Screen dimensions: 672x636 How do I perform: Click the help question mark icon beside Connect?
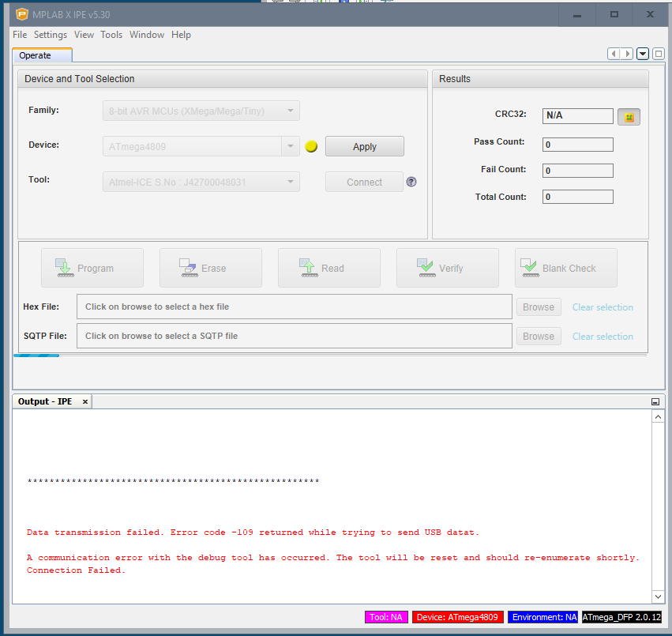pos(411,182)
